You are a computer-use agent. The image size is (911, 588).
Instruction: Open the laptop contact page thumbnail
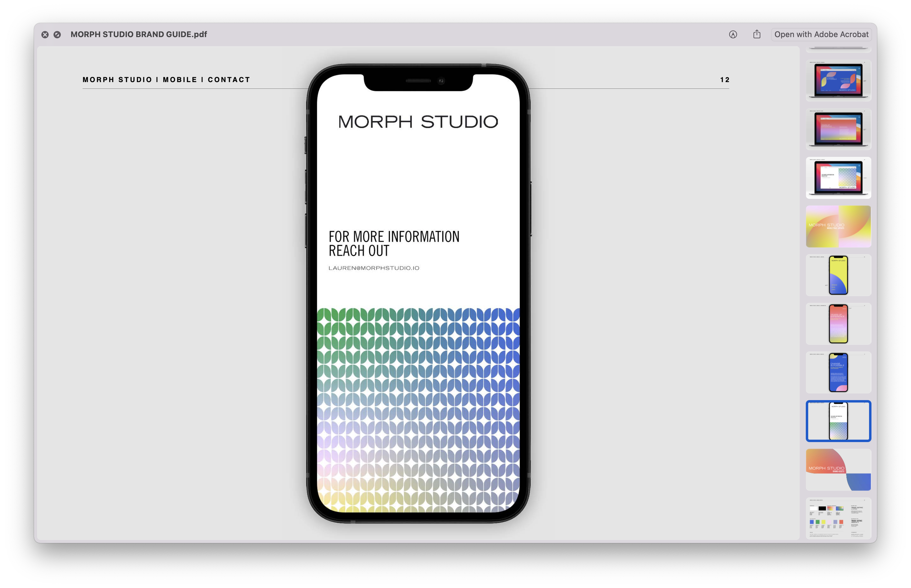[x=838, y=178]
